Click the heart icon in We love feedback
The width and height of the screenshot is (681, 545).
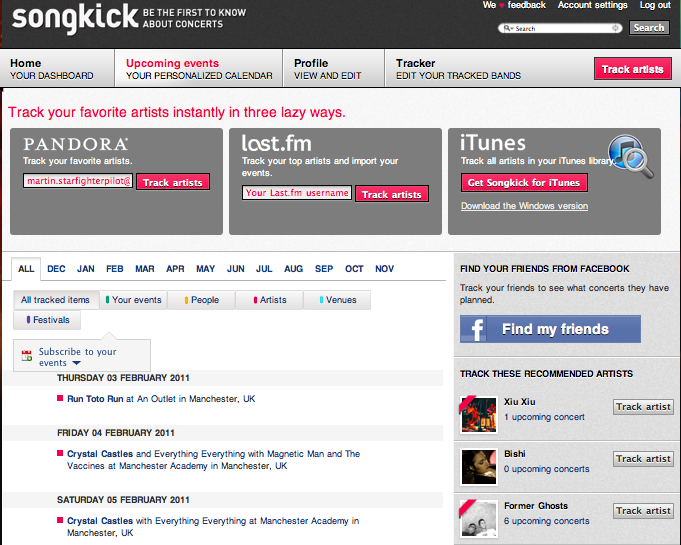click(501, 6)
